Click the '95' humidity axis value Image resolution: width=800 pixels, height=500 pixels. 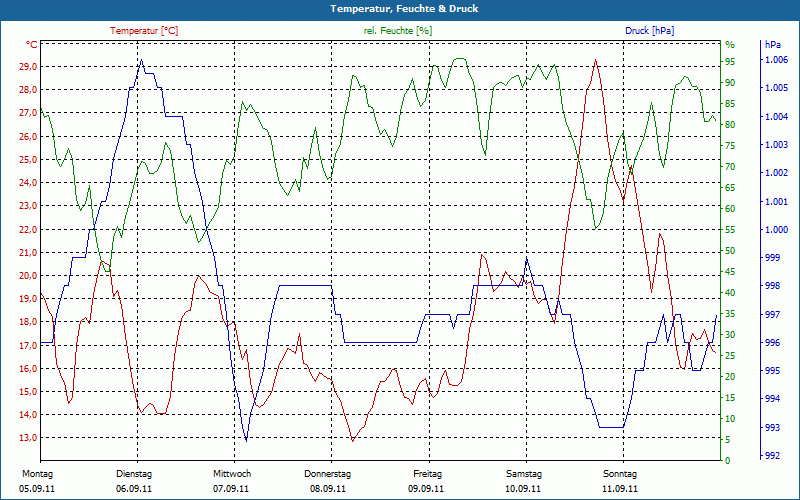pos(730,62)
